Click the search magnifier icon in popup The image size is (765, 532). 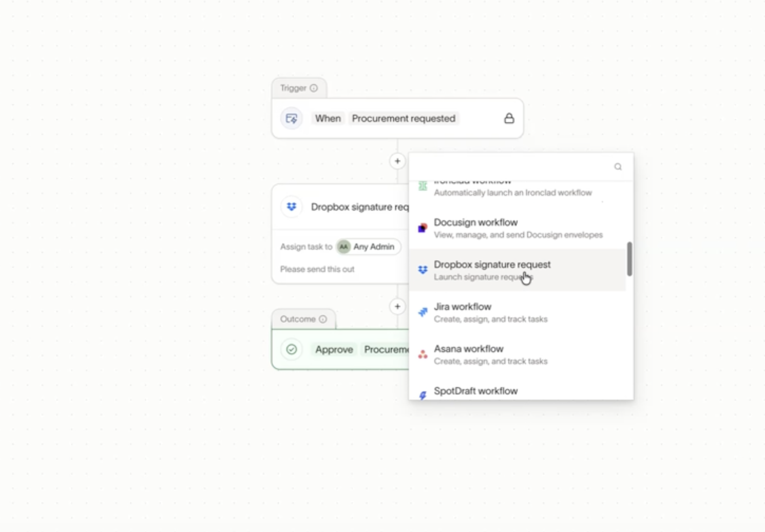click(x=618, y=167)
